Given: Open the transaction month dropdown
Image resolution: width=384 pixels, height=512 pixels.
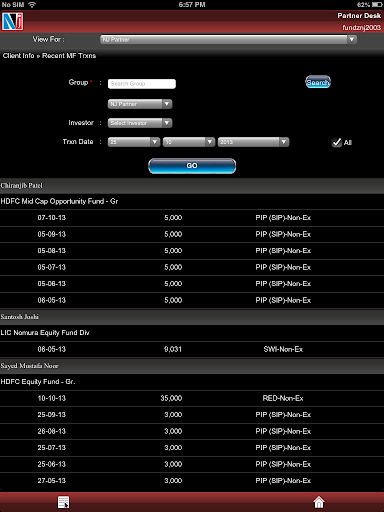Looking at the screenshot, I should click(189, 142).
